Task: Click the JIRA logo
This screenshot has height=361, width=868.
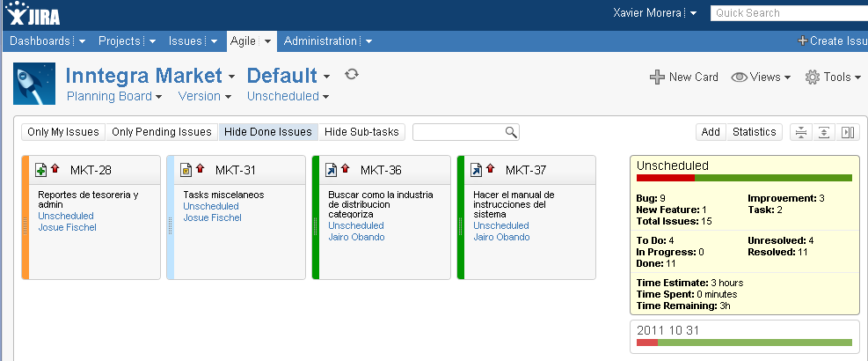Action: click(x=33, y=14)
